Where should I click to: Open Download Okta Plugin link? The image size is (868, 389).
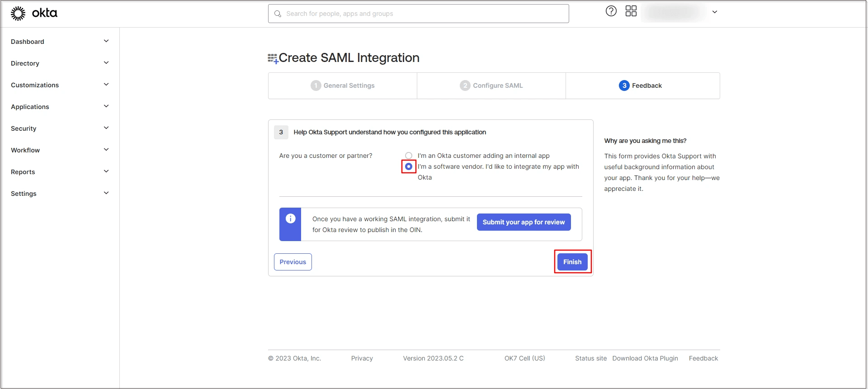[645, 358]
